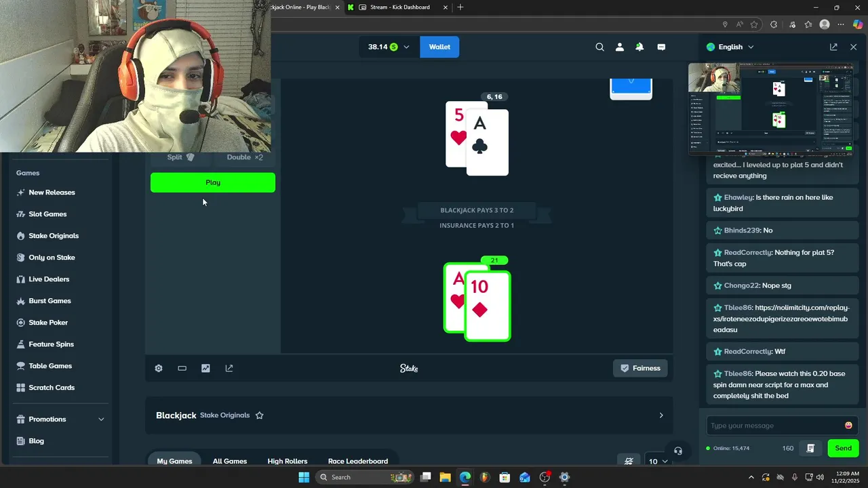The image size is (868, 488).
Task: Click the Fairness button
Action: 640,368
